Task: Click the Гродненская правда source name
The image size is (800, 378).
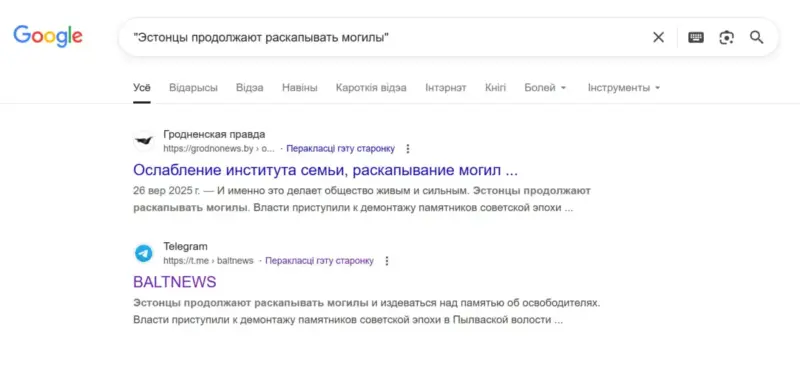Action: pyautogui.click(x=214, y=135)
